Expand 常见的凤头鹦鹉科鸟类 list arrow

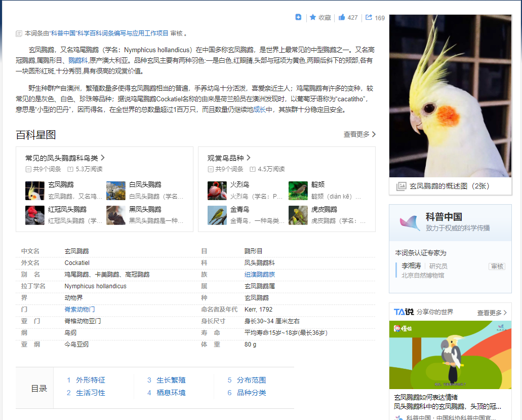coord(103,158)
